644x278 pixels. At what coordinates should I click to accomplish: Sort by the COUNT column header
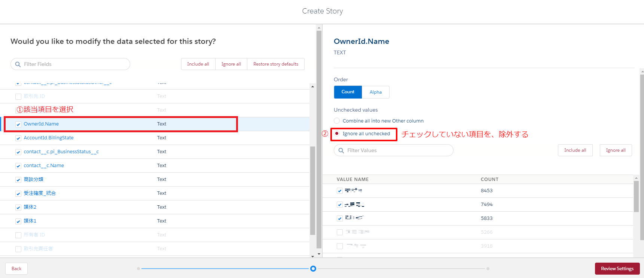tap(489, 179)
